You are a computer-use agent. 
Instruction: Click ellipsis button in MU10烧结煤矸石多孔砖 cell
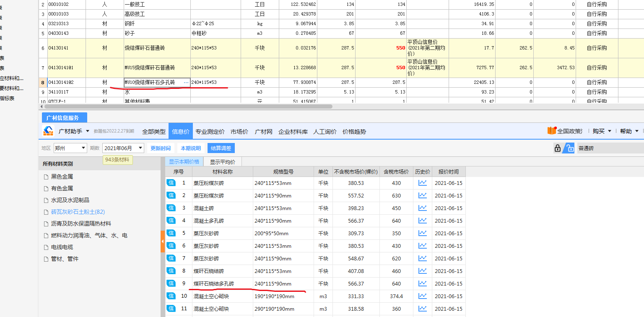tap(186, 83)
